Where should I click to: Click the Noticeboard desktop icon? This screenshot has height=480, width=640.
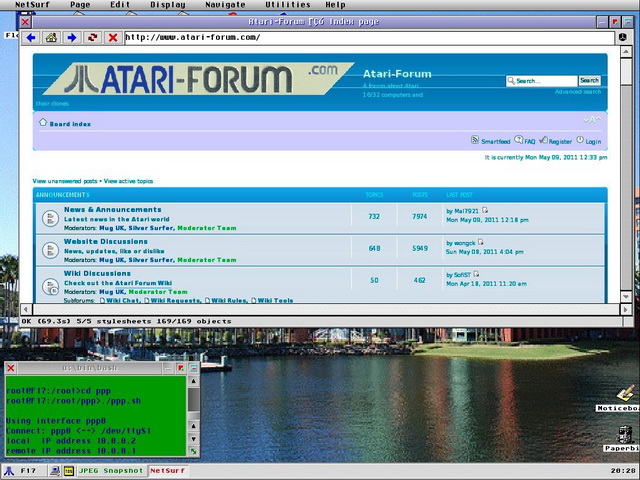pyautogui.click(x=624, y=394)
